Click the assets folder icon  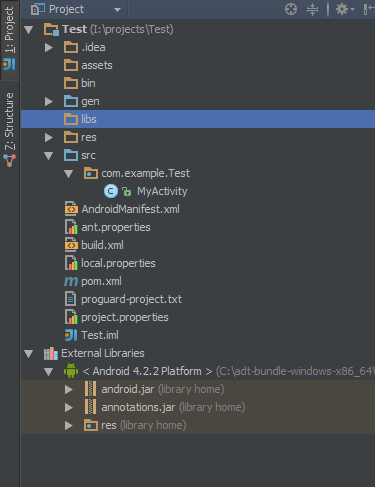point(71,65)
